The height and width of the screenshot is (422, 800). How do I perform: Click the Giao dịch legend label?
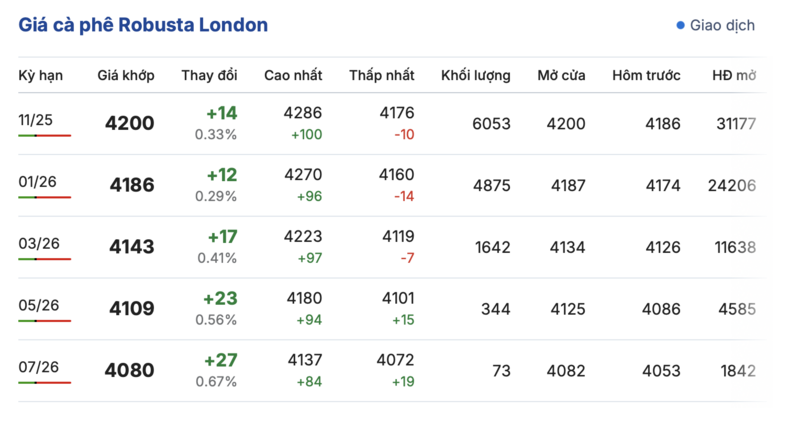point(722,26)
